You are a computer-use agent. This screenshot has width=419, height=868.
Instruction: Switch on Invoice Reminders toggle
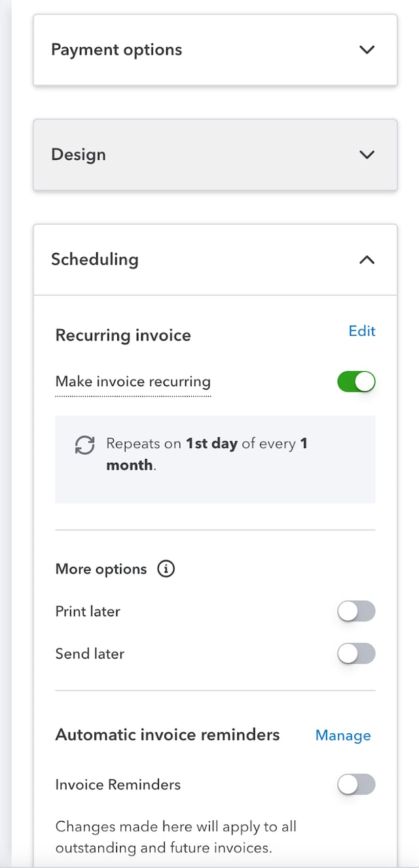tap(356, 784)
